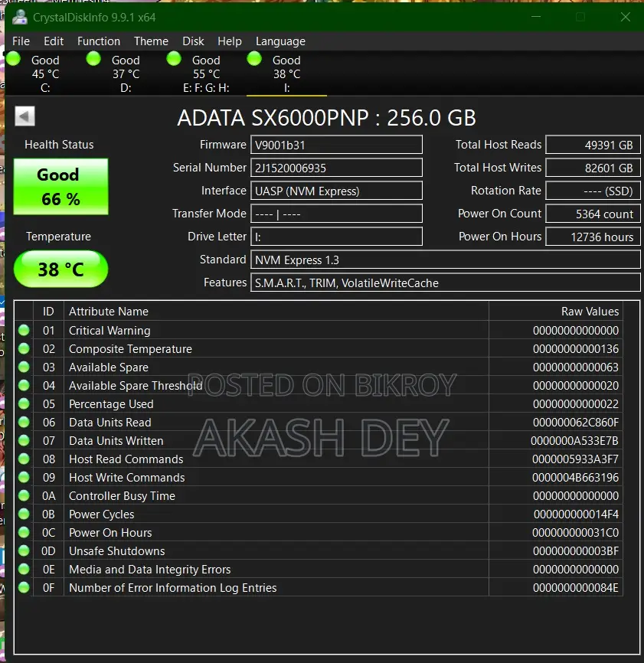Click the Attribute Name column header

tap(276, 311)
